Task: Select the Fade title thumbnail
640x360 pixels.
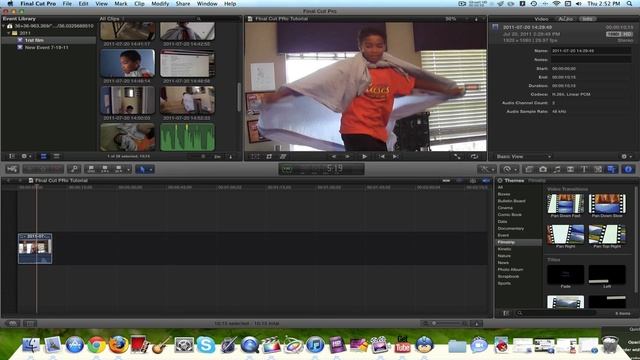Action: coord(565,274)
